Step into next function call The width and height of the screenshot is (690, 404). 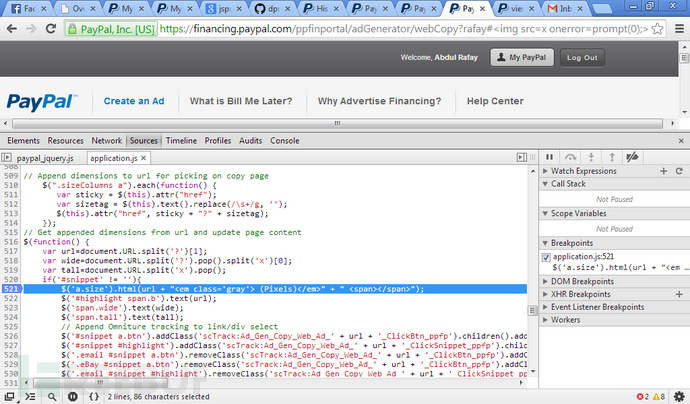[x=591, y=157]
